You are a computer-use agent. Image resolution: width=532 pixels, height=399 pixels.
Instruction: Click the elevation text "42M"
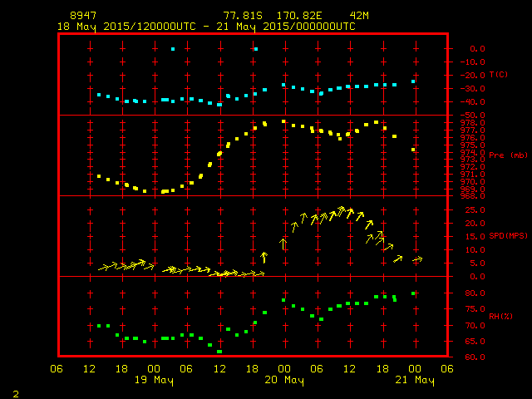(x=359, y=16)
